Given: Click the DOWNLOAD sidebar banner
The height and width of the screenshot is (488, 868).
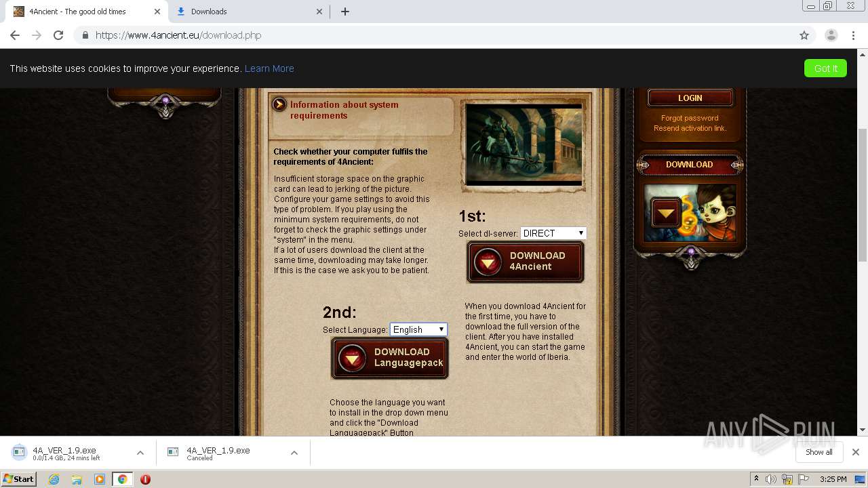Looking at the screenshot, I should [x=690, y=165].
